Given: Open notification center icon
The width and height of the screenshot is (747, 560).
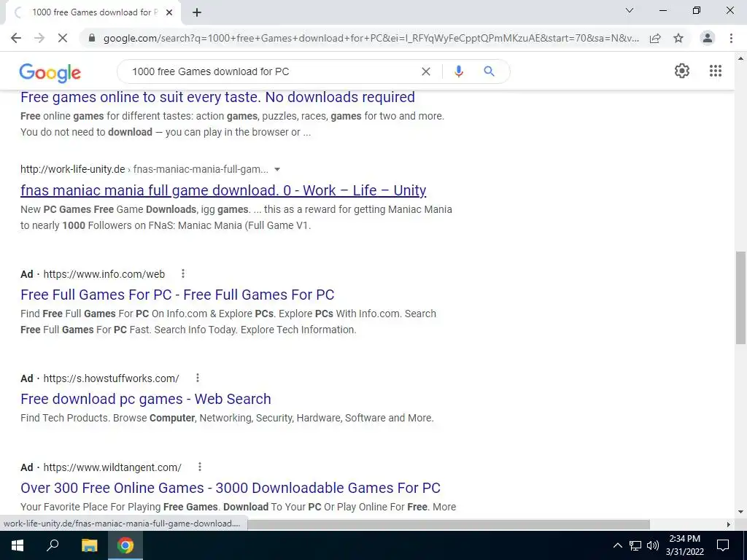Looking at the screenshot, I should point(723,545).
